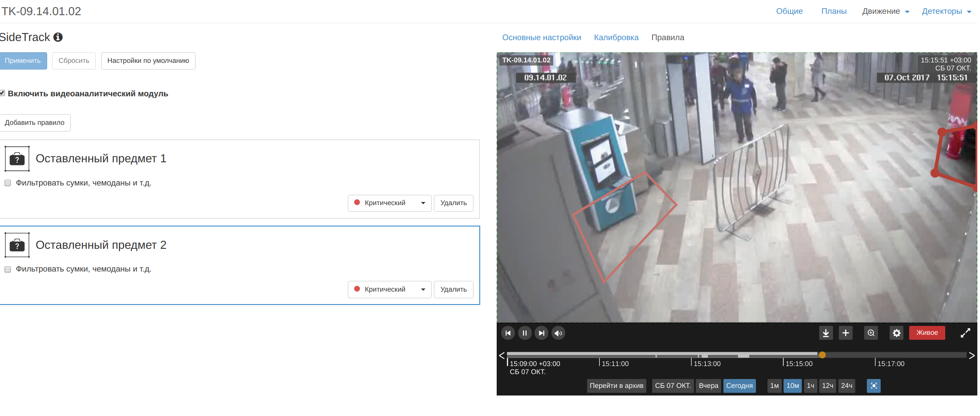Click the plus icon in the player toolbar
Viewport: 980px width, 416px height.
pyautogui.click(x=845, y=333)
